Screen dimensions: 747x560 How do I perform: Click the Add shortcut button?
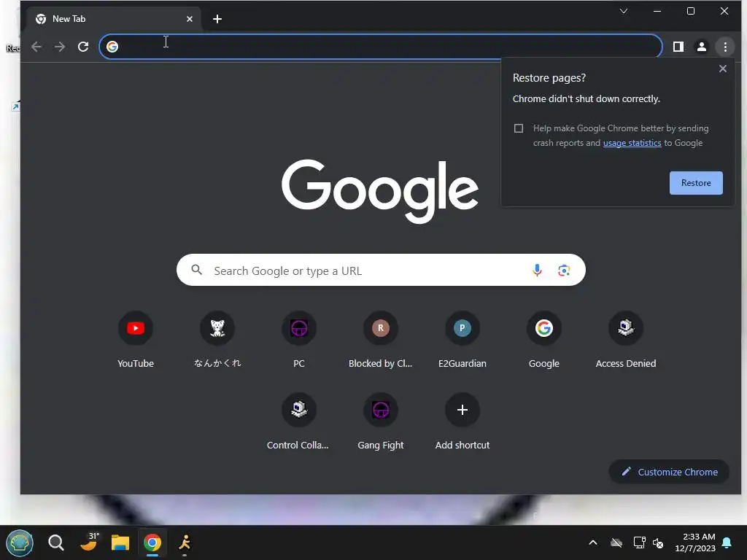point(462,421)
